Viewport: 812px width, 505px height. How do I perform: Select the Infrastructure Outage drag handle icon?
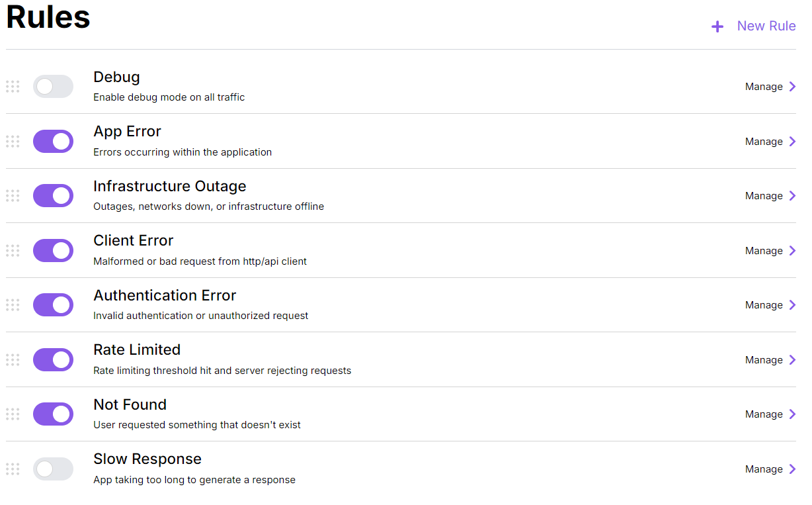pos(13,196)
